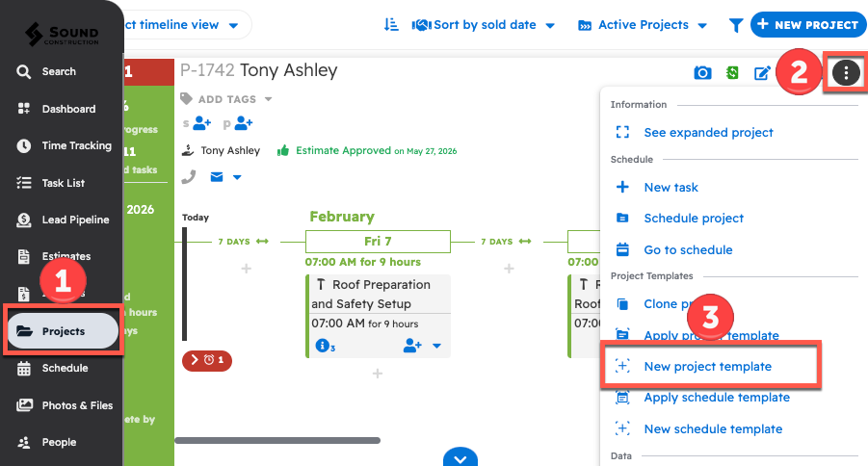Click the green refresh sync icon
The width and height of the screenshot is (868, 466).
coord(732,73)
